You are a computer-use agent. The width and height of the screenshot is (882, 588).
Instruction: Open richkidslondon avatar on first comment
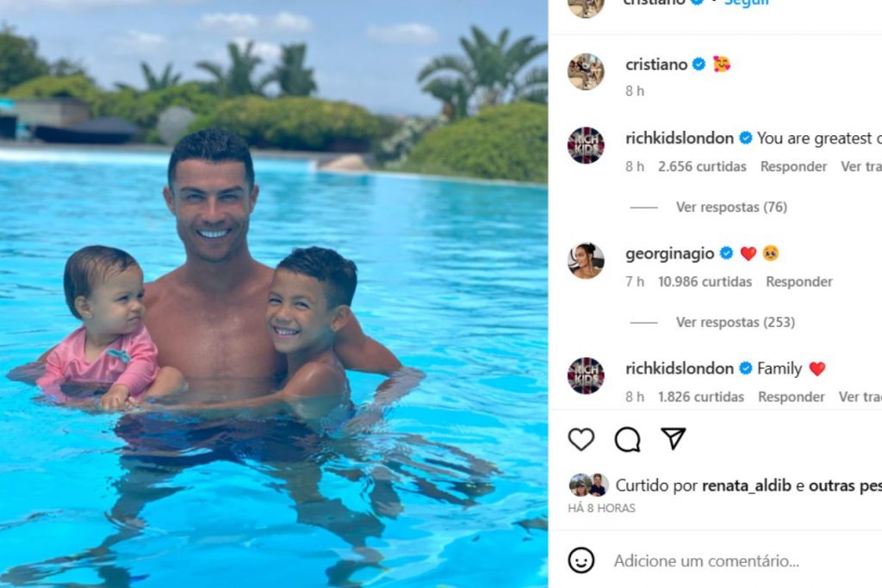point(586,145)
